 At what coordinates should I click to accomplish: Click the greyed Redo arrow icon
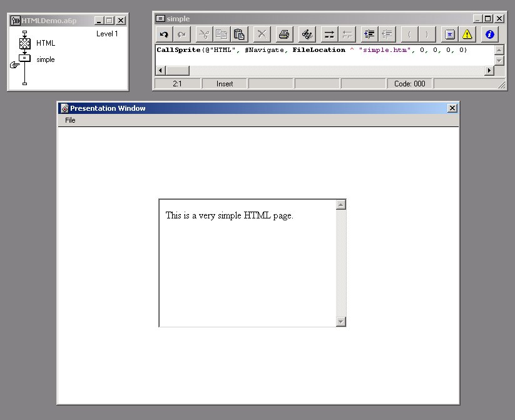click(181, 34)
